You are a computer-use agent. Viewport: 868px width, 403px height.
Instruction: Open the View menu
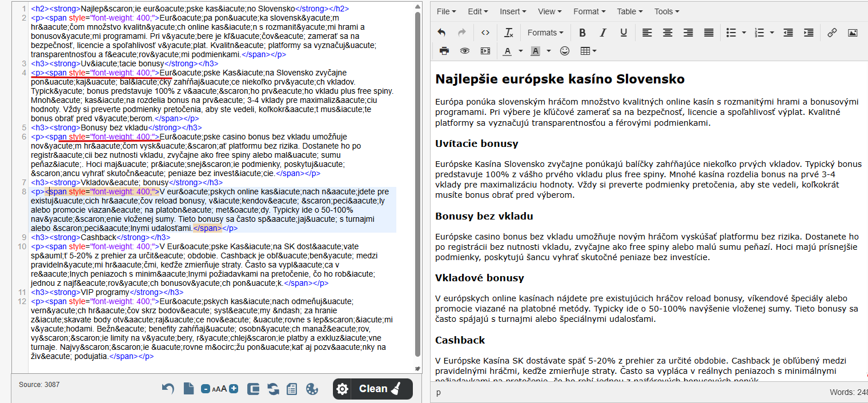pyautogui.click(x=550, y=11)
